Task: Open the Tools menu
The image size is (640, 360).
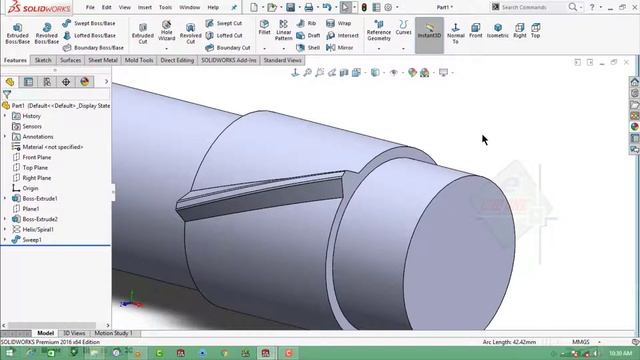Action: pos(165,7)
